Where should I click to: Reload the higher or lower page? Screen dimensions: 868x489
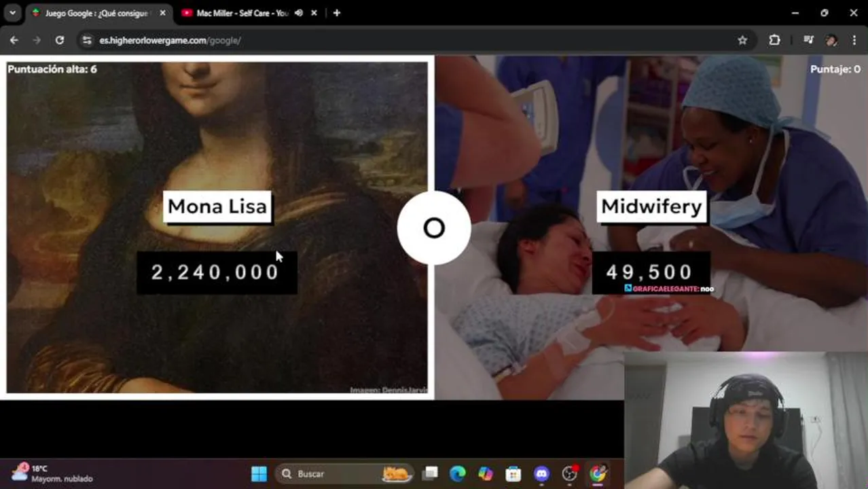[x=60, y=40]
